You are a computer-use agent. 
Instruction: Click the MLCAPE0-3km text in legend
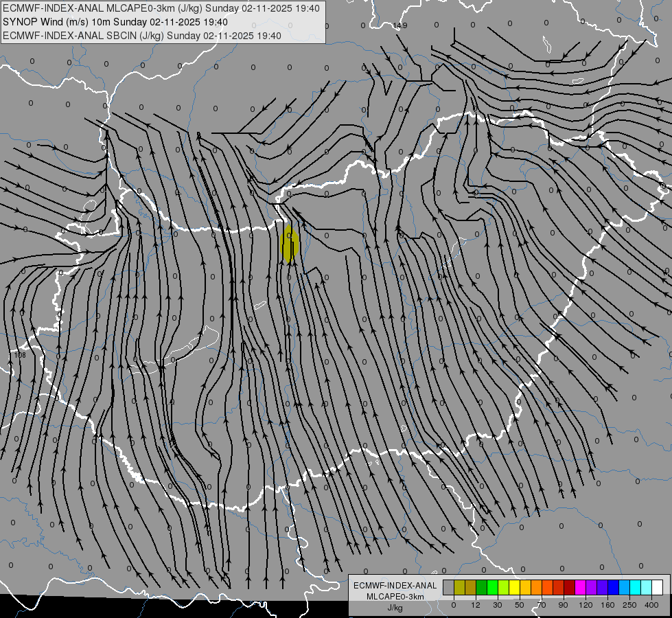[x=395, y=597]
